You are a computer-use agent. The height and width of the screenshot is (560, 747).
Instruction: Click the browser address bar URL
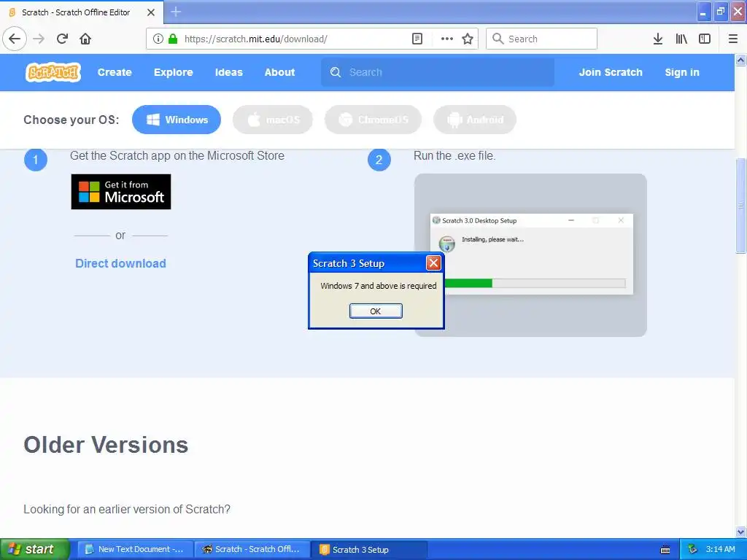tap(256, 39)
